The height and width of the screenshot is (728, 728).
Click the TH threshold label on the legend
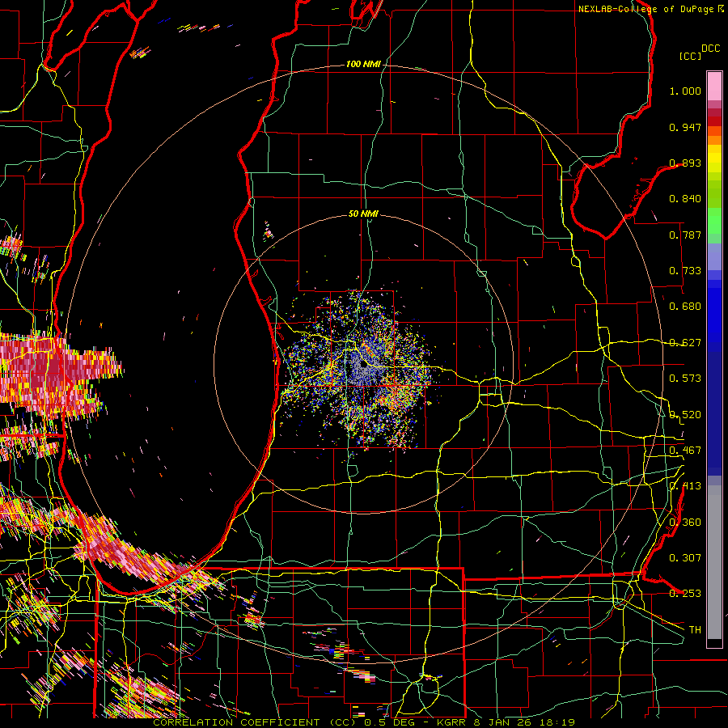(x=695, y=630)
